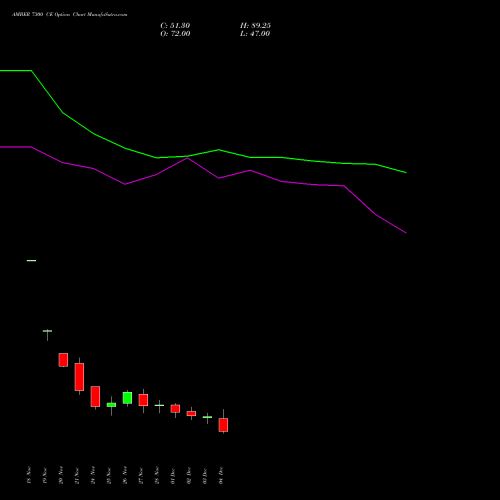The width and height of the screenshot is (500, 500).
Task: Click the green candle above 26 Nov
Action: coord(127,398)
